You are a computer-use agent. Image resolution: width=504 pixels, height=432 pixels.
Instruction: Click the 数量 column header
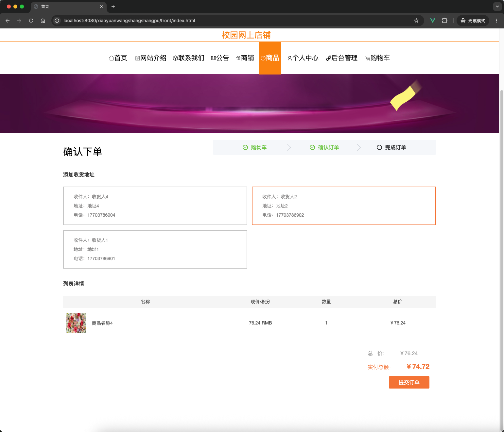(326, 302)
